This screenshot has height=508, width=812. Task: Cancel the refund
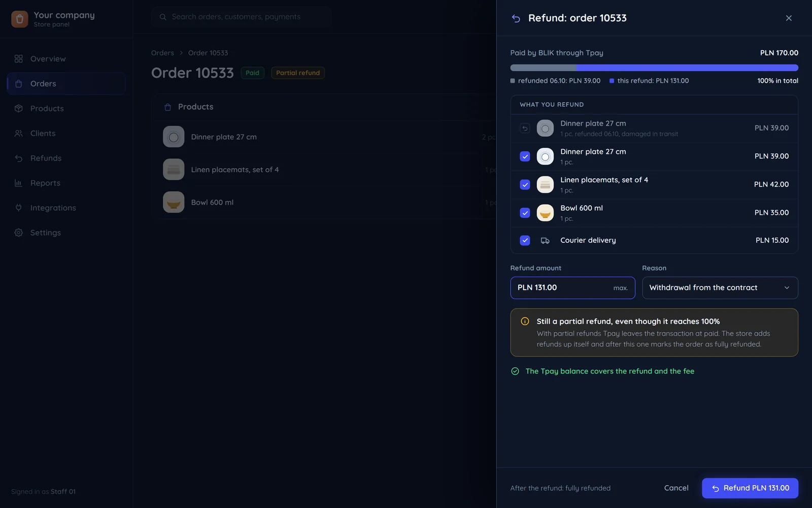tap(676, 488)
